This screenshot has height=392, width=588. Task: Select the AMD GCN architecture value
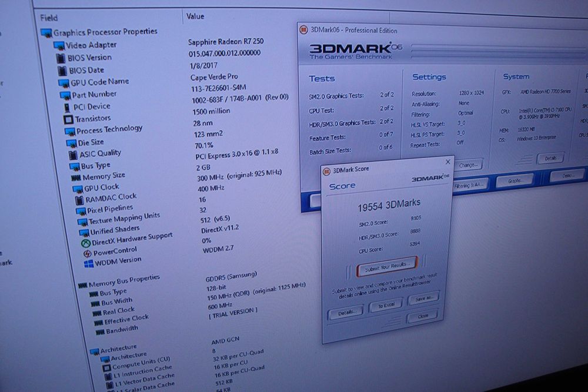[225, 340]
